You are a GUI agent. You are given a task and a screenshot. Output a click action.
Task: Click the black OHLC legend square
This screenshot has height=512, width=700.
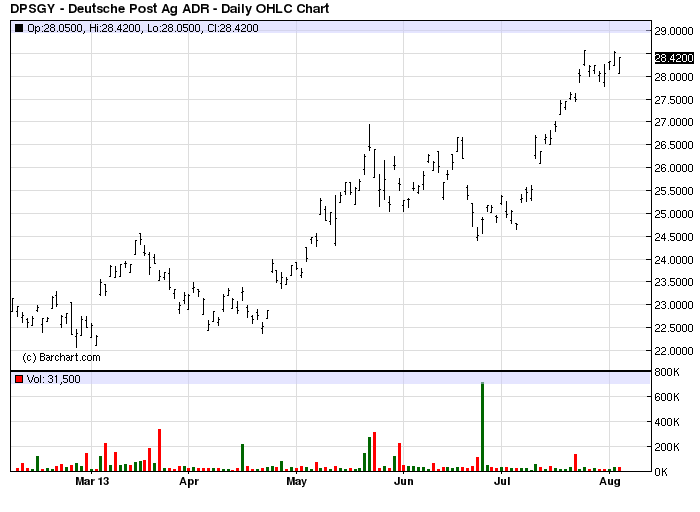pyautogui.click(x=19, y=28)
